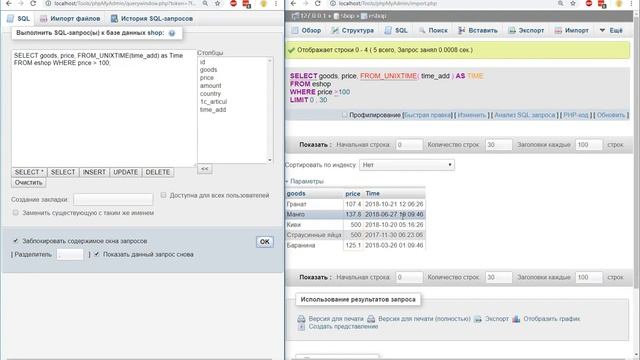Screen dimensions: 640x360
Task: Click bookmark star in left browser window
Action: 218,3
